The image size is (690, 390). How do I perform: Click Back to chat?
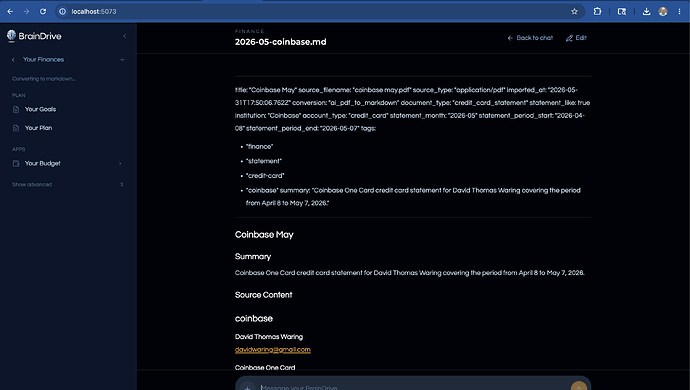[x=530, y=38]
